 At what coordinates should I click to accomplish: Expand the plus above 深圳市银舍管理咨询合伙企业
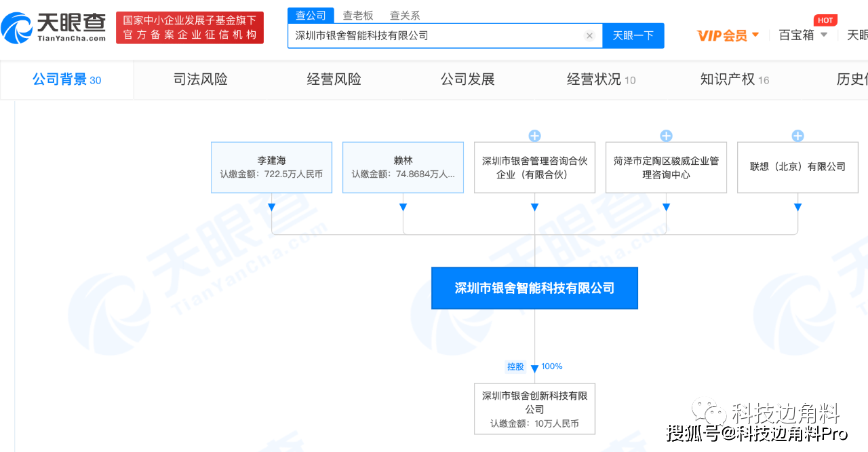coord(534,135)
